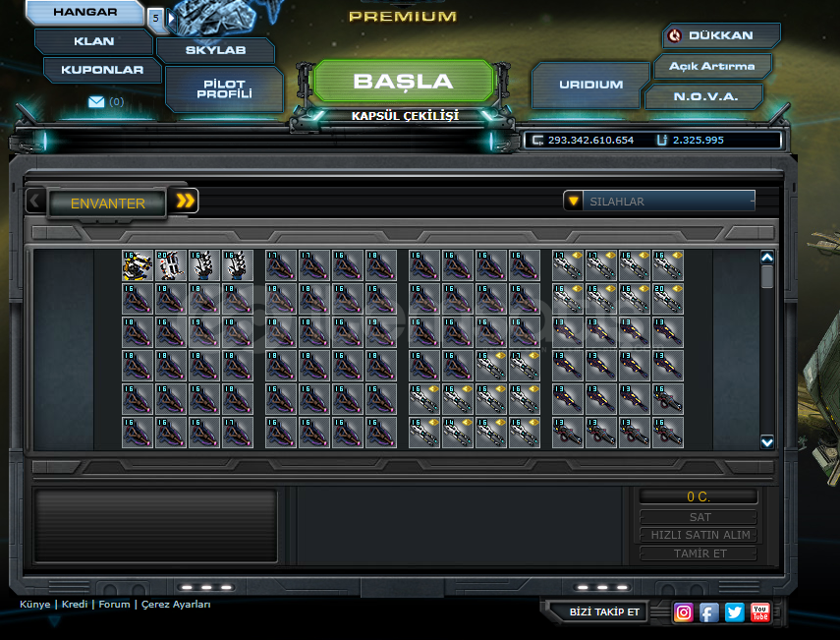
Task: Click the credits balance 293.342.610.654
Action: pos(590,140)
